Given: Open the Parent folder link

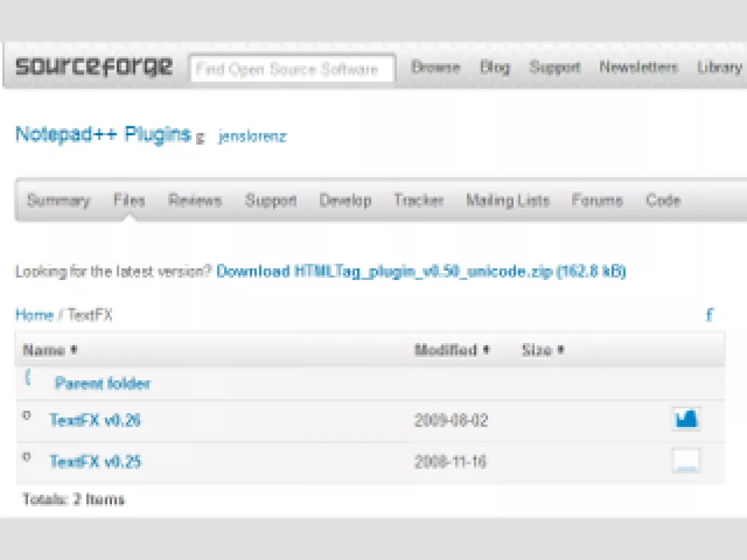Looking at the screenshot, I should (103, 383).
